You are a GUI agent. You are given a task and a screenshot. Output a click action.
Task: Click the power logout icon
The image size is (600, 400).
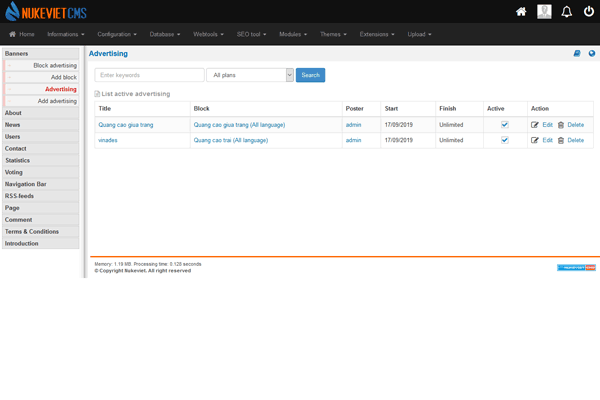[x=589, y=12]
